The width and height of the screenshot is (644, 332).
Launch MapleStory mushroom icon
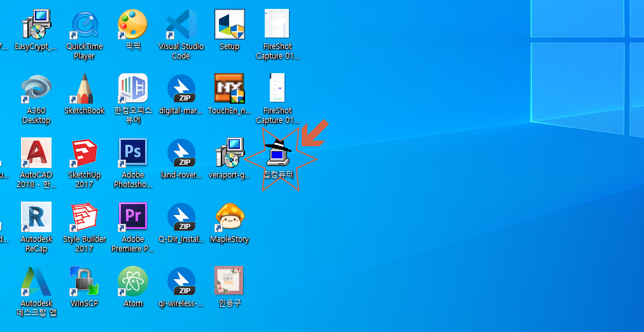coord(230,217)
